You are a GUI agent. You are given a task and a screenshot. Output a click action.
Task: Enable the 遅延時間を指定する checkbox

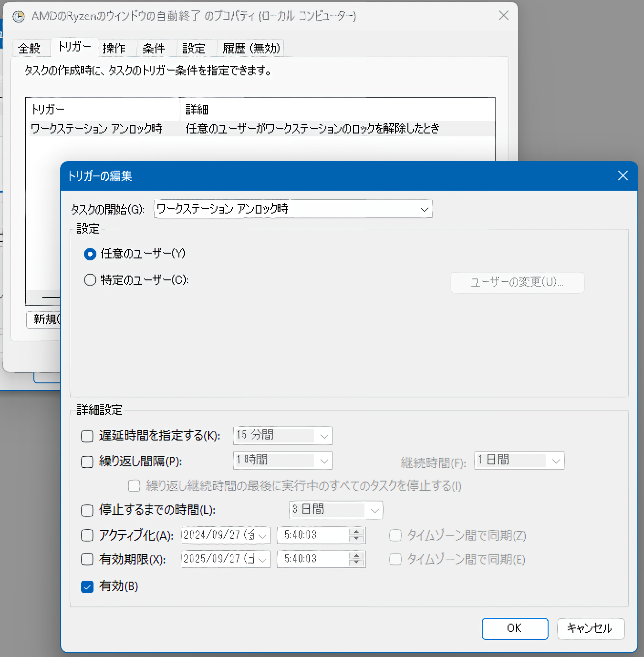pyautogui.click(x=87, y=436)
